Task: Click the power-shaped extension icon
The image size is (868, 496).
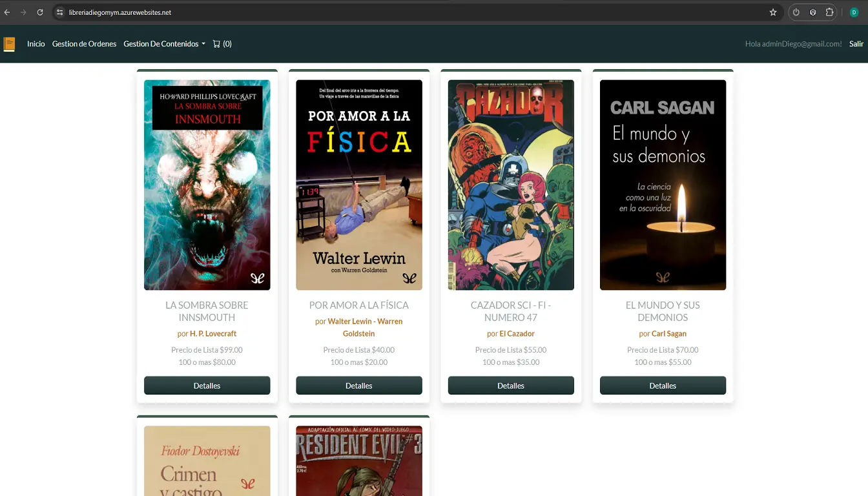Action: click(x=796, y=12)
